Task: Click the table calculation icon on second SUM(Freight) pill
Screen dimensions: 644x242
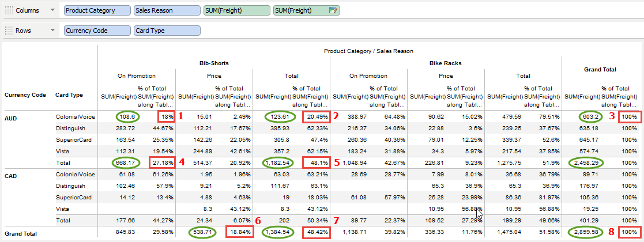Action: pyautogui.click(x=333, y=10)
